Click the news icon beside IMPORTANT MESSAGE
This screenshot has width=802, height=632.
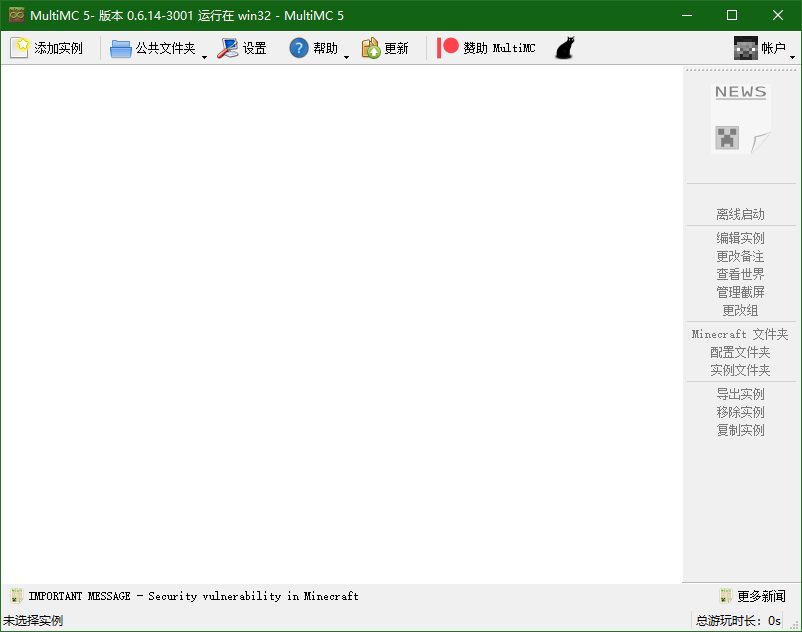pos(17,596)
